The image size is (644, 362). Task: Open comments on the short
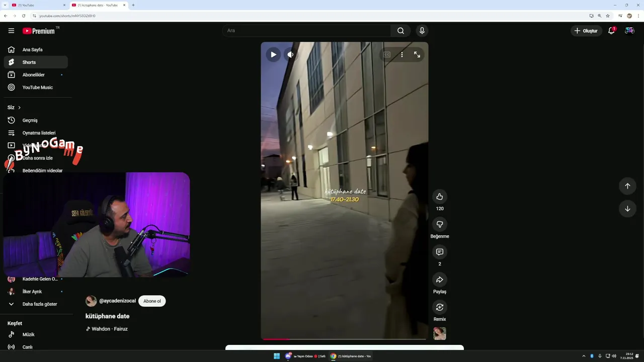(440, 252)
